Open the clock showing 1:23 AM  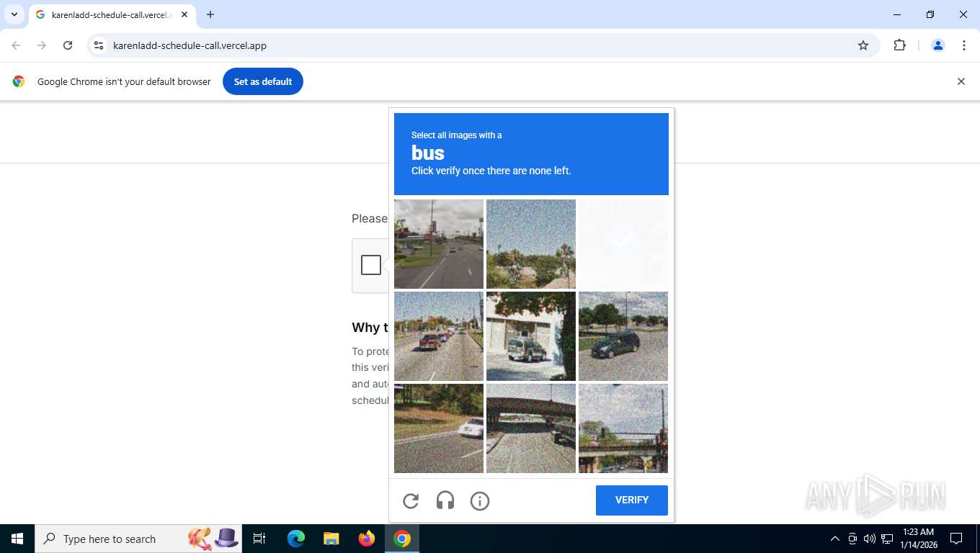918,539
